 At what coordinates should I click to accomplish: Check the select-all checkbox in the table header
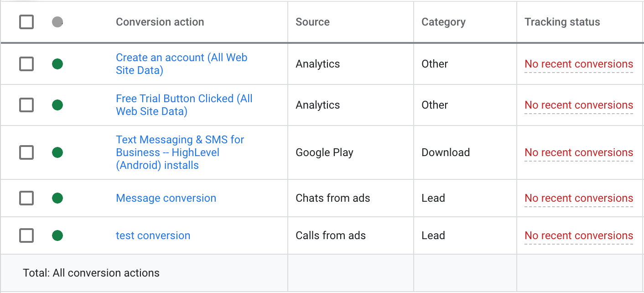pyautogui.click(x=26, y=22)
